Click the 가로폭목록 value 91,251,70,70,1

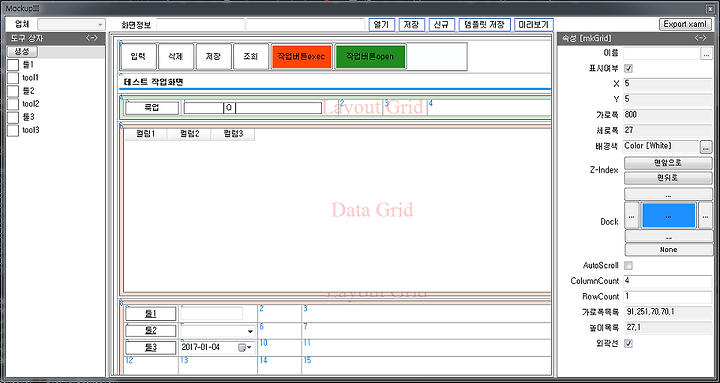point(668,312)
